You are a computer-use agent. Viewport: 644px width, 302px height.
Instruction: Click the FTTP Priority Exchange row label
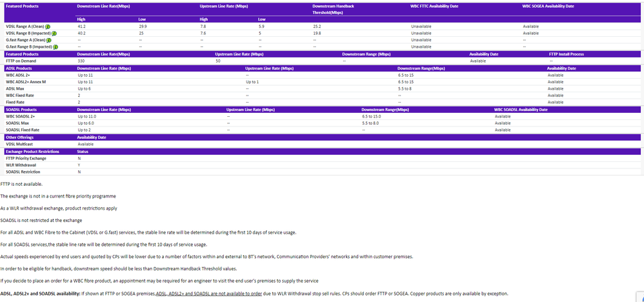(x=26, y=158)
